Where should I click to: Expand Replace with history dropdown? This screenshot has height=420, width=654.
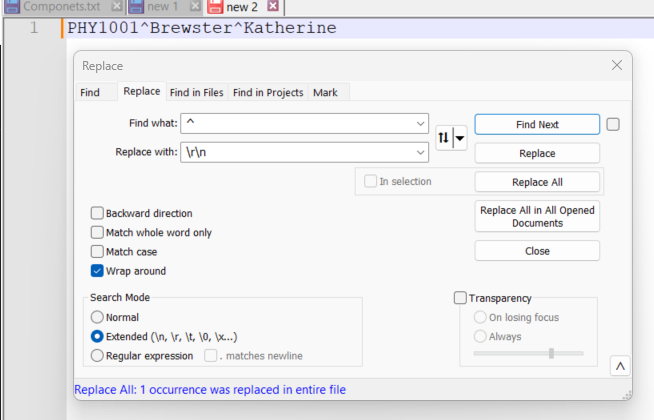(x=420, y=152)
